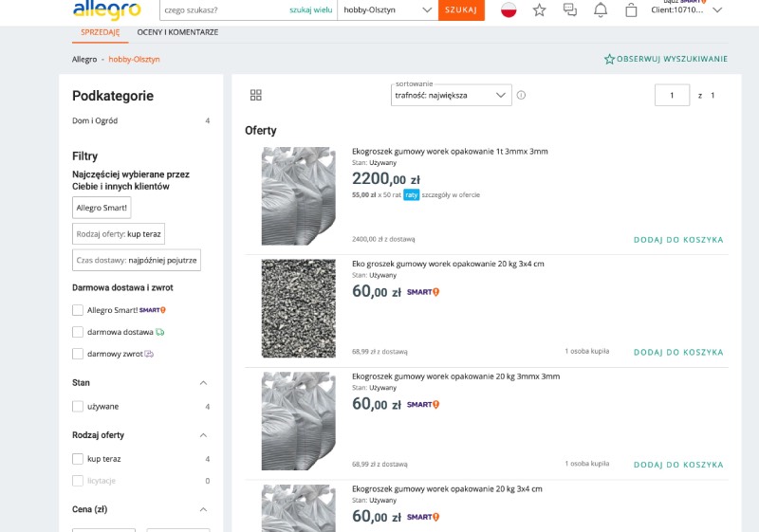Enable darmowy zwrot filter checkbox
759x532 pixels.
(78, 354)
